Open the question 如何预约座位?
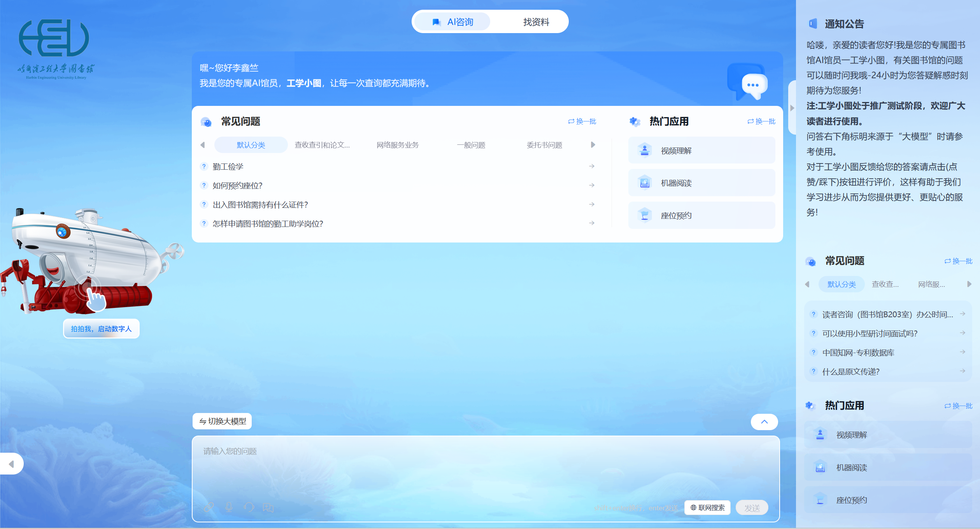 237,186
